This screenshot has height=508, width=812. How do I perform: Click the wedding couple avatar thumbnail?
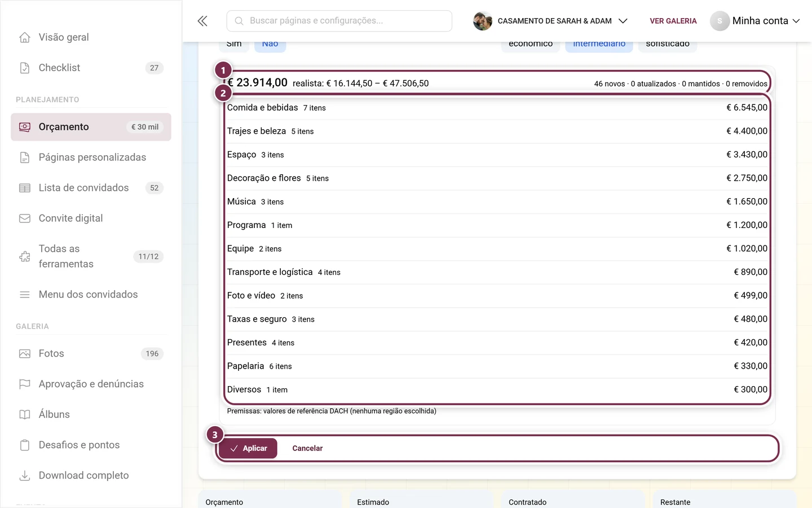pos(483,21)
